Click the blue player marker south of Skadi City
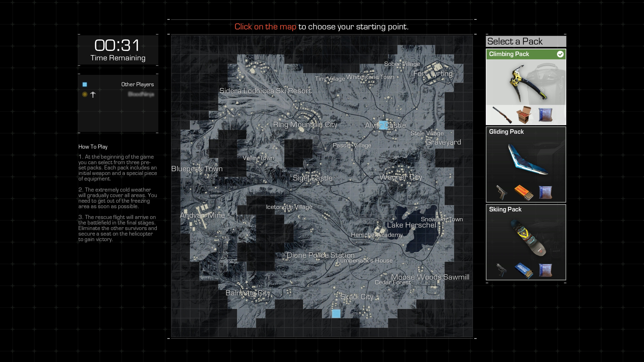The width and height of the screenshot is (644, 362). tap(336, 313)
